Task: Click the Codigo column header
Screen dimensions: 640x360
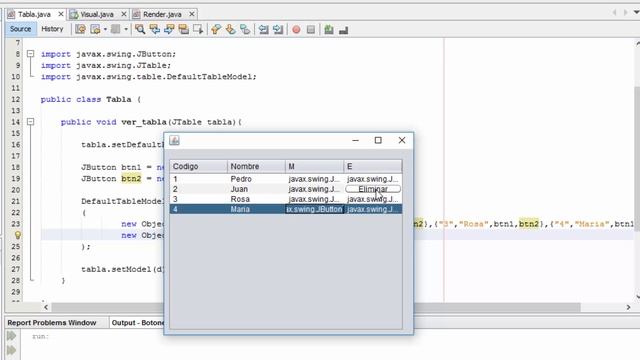Action: pyautogui.click(x=198, y=167)
